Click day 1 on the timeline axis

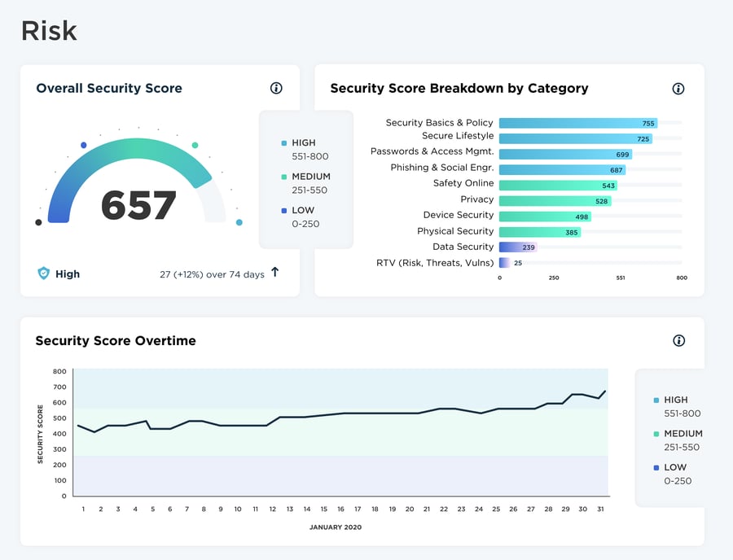coord(83,509)
